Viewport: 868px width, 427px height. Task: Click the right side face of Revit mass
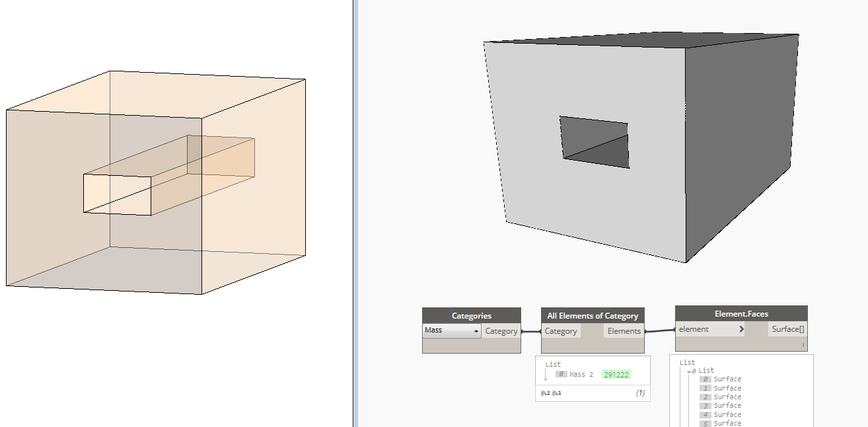pos(254,187)
